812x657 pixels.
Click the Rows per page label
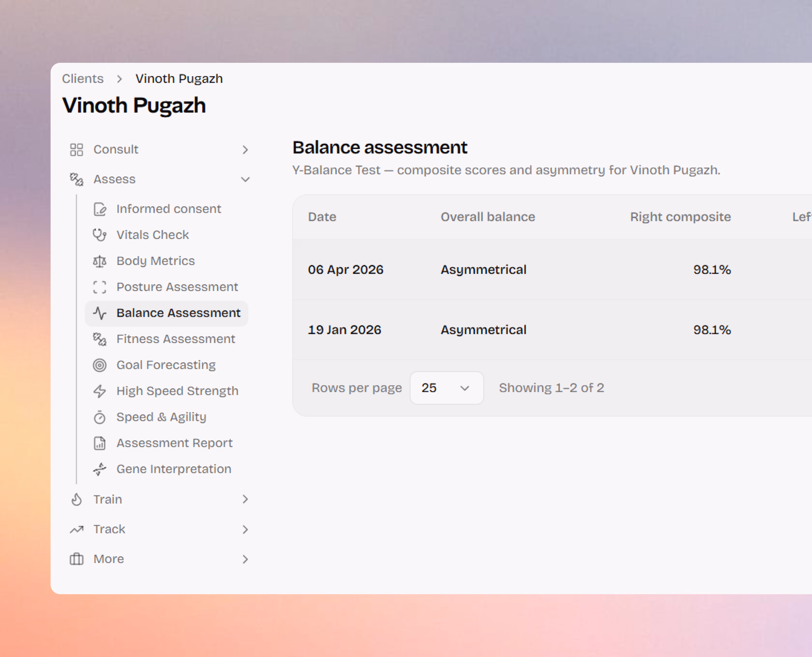357,388
